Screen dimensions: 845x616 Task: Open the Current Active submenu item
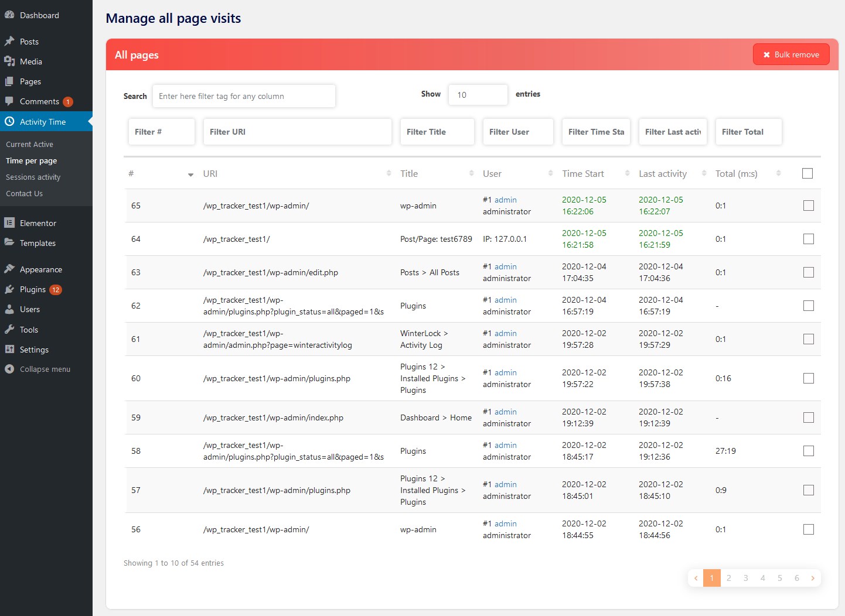[x=30, y=145]
